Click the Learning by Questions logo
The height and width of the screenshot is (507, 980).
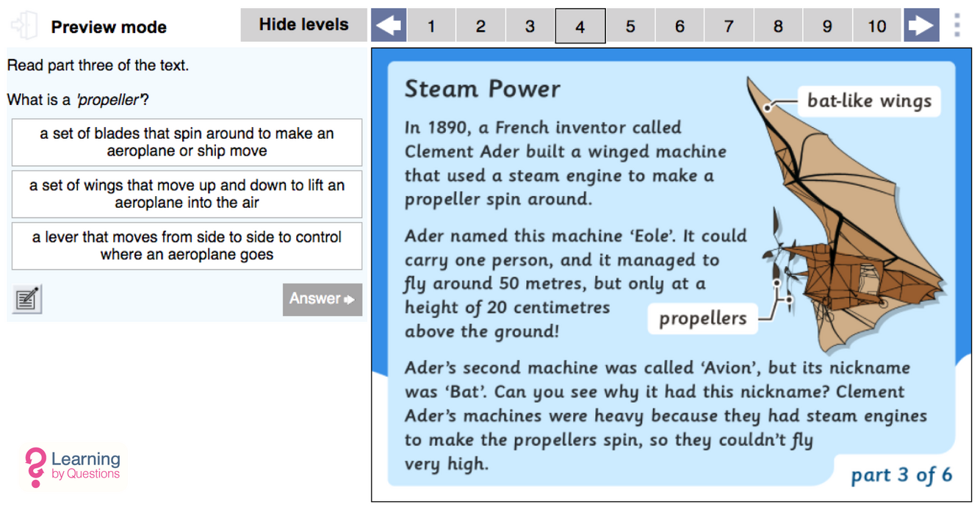click(73, 467)
